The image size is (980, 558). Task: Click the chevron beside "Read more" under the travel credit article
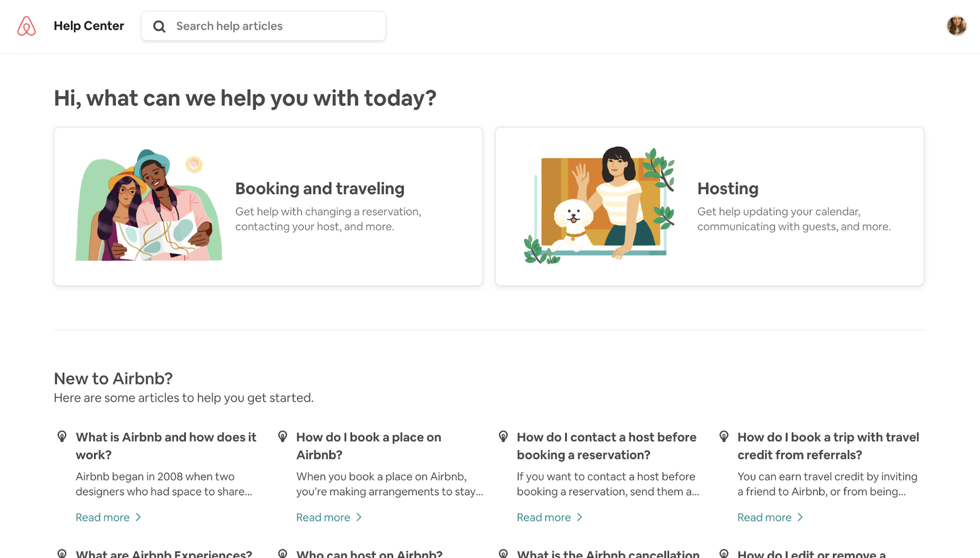coord(800,517)
